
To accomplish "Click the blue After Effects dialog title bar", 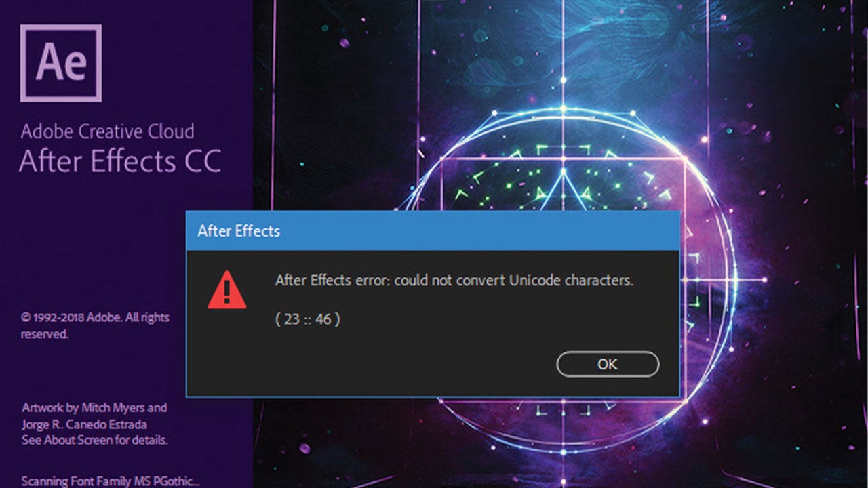I will point(433,230).
